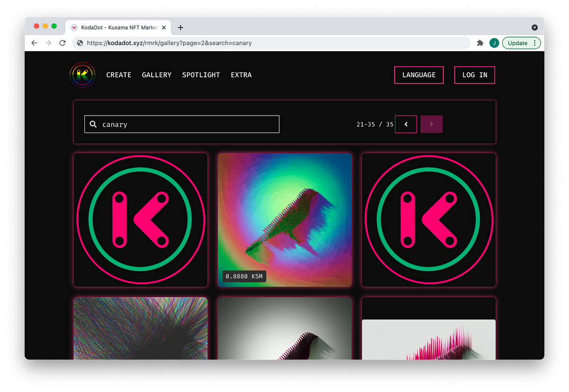
Task: Select the KodaDot browser tab
Action: 119,27
